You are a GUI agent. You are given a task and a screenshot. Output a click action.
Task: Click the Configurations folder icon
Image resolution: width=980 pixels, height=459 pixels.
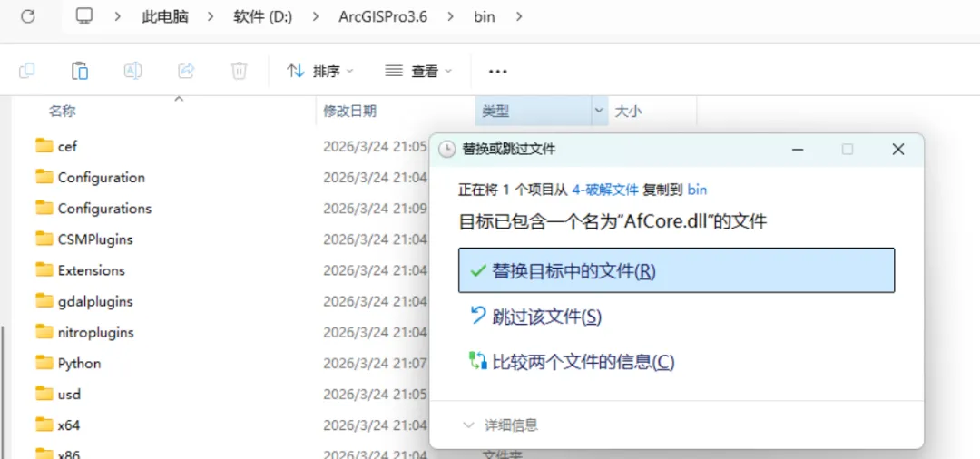pos(44,208)
